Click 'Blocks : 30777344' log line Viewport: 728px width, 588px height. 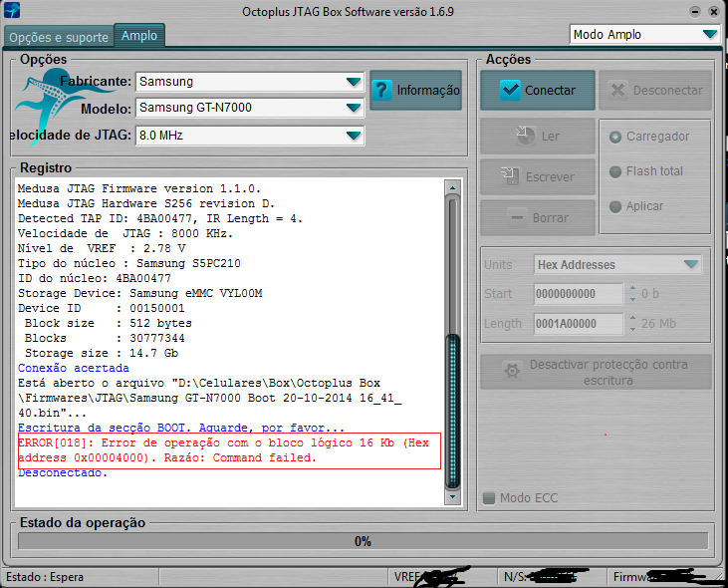[105, 338]
